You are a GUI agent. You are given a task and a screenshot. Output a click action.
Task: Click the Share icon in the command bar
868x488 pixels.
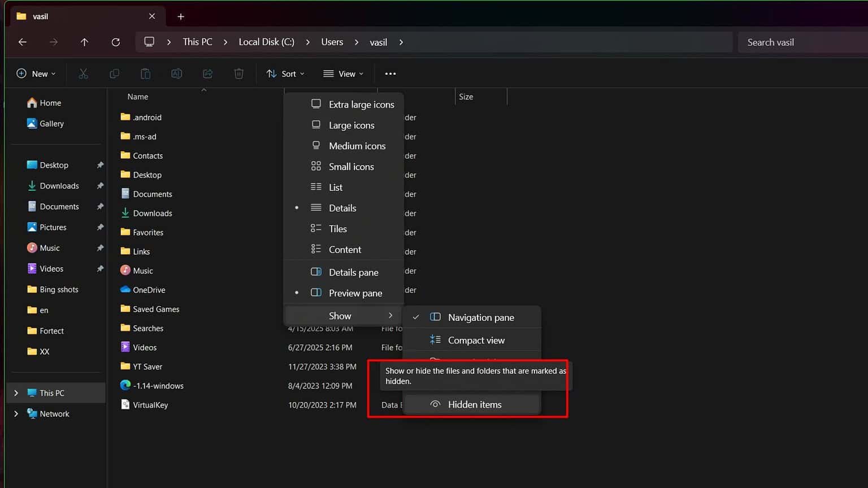pyautogui.click(x=207, y=73)
